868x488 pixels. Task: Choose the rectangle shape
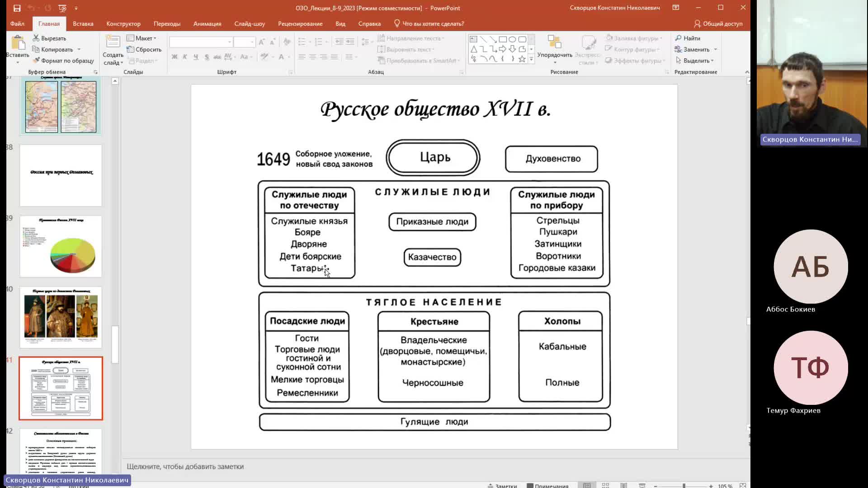(503, 39)
